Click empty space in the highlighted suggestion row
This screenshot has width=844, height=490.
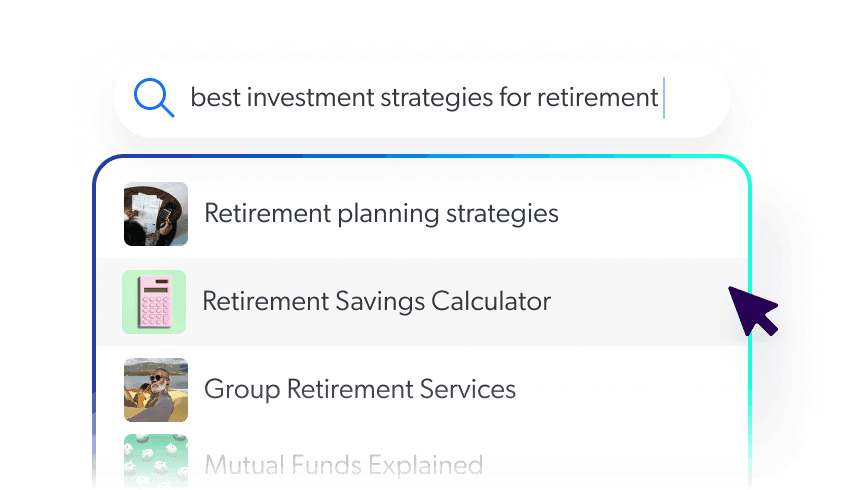point(640,302)
